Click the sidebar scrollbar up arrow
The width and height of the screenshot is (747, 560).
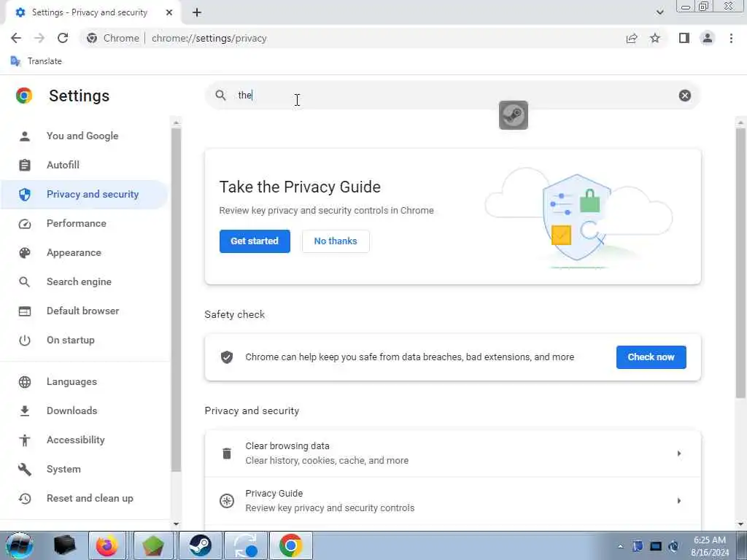tap(176, 122)
